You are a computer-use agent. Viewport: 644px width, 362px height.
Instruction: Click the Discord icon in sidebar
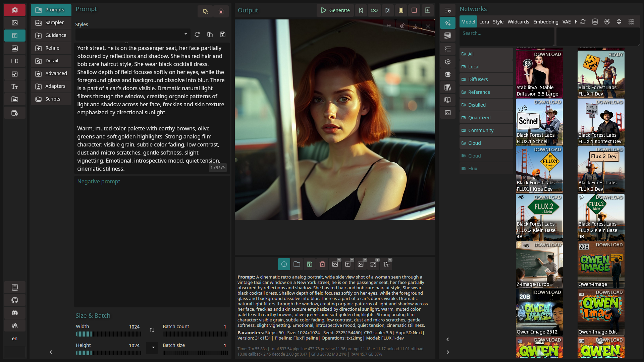click(x=15, y=313)
